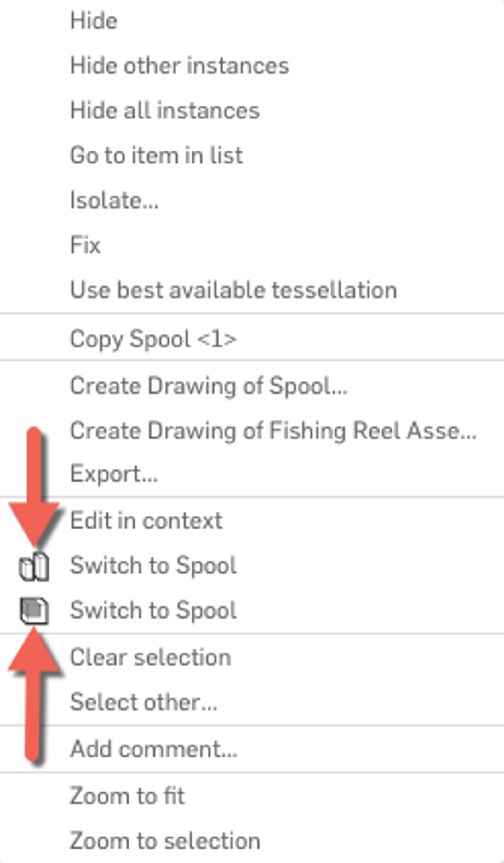Enable Use best available tessellation
This screenshot has height=863, width=504.
(x=233, y=290)
